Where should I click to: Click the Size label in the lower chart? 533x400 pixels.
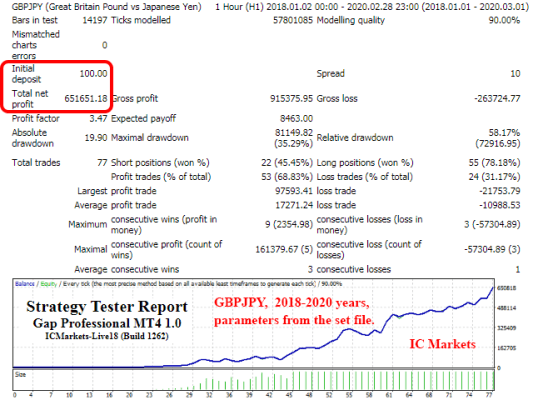pos(20,375)
